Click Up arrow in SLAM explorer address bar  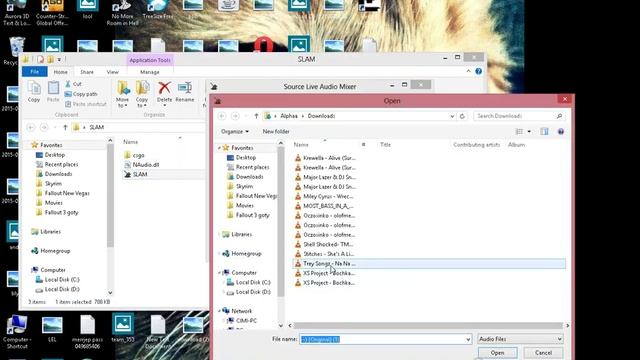point(65,127)
